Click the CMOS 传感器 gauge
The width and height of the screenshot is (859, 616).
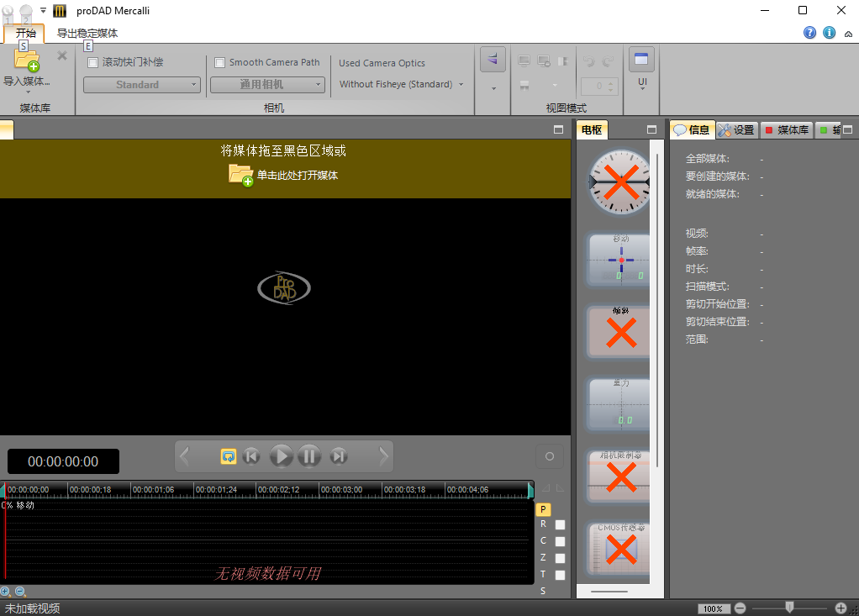[619, 549]
